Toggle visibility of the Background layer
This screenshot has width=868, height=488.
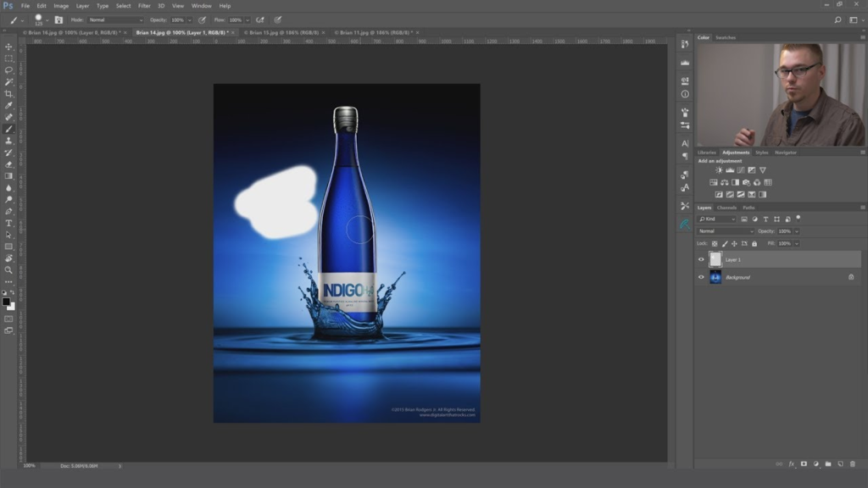click(x=701, y=277)
